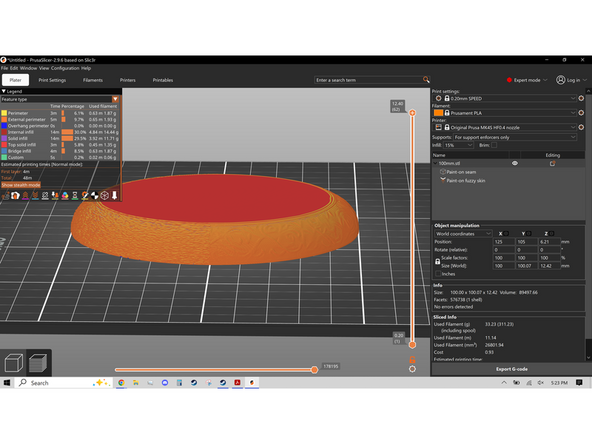The image size is (592, 444).
Task: Enable the Brim checkbox
Action: click(494, 145)
